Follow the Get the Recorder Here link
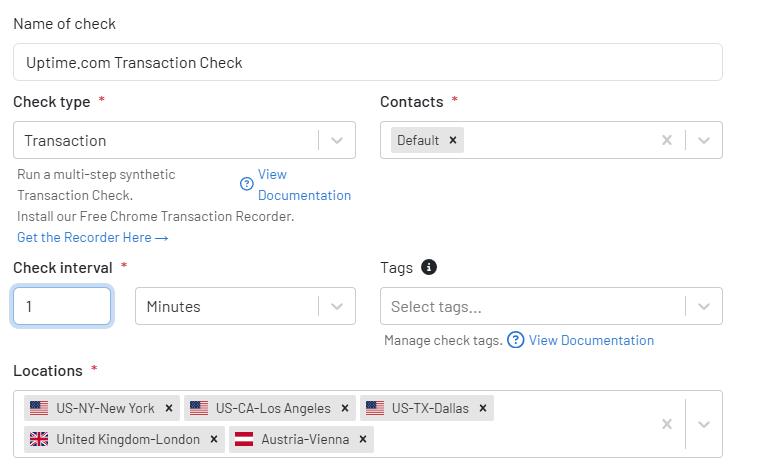 pyautogui.click(x=93, y=238)
